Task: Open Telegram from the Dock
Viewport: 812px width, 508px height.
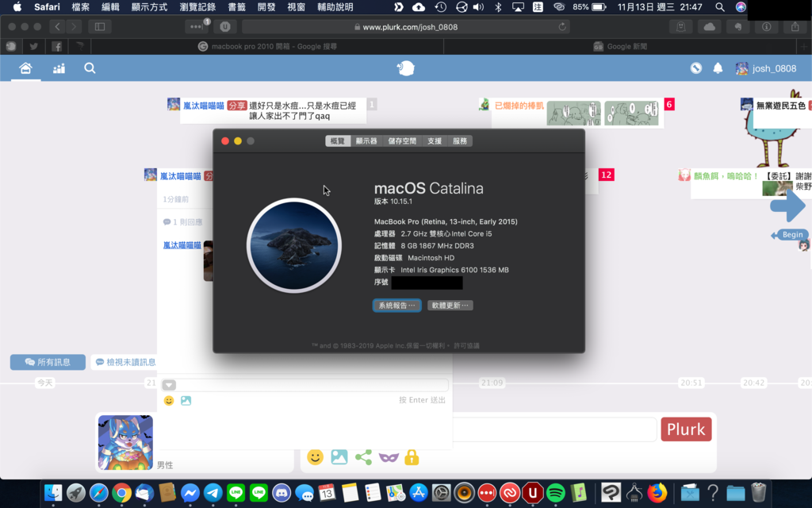Action: [213, 492]
